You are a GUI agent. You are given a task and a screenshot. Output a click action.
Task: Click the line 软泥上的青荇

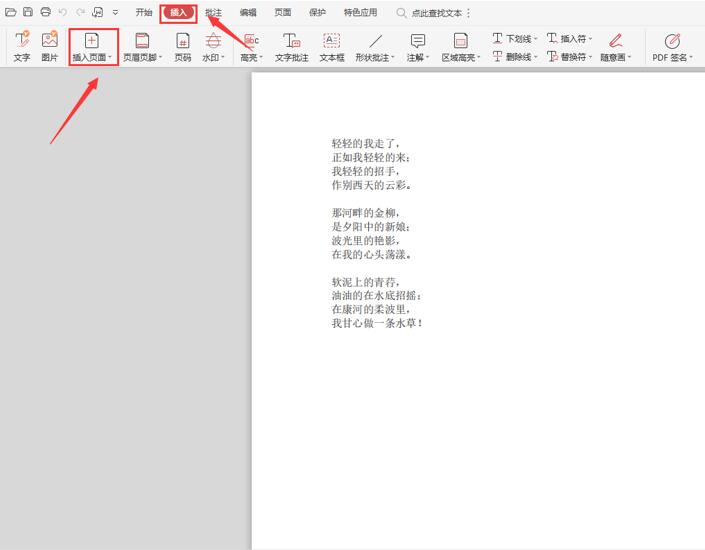[365, 282]
